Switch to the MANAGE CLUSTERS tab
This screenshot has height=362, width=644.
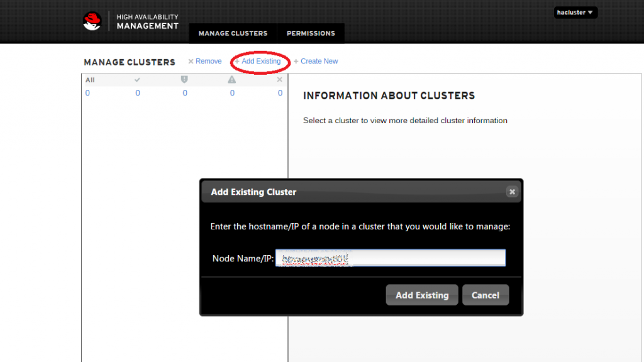pos(232,33)
